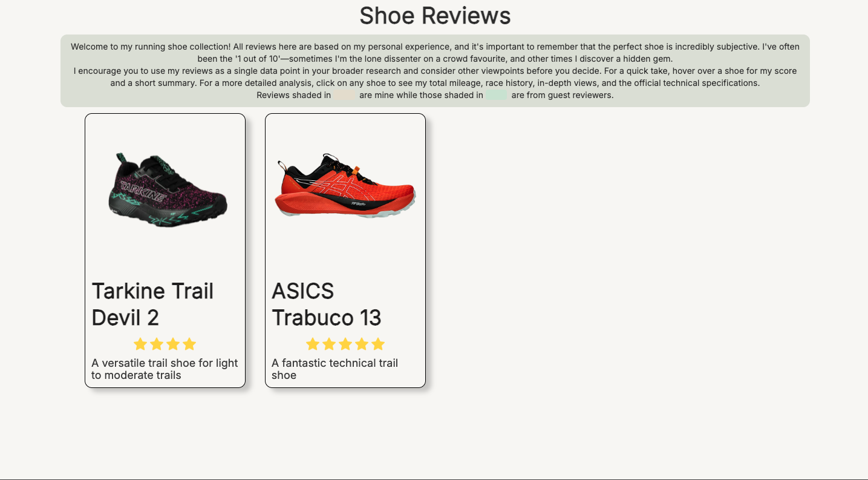
Task: Click the beige swatch for my reviews
Action: tap(345, 95)
